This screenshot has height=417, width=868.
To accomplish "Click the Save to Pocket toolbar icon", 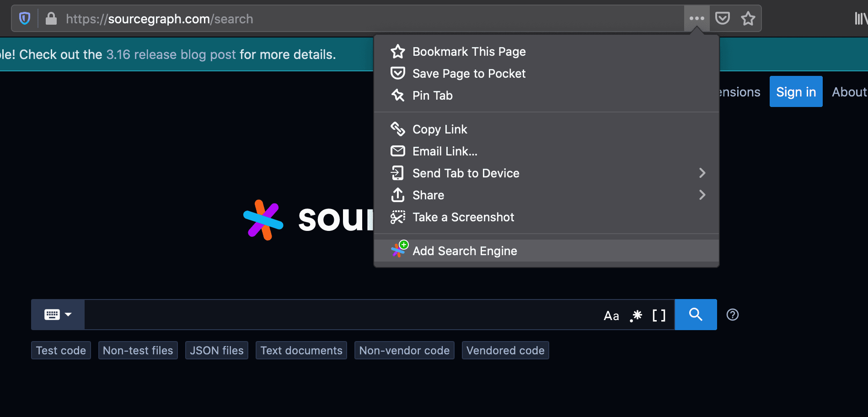I will point(723,18).
